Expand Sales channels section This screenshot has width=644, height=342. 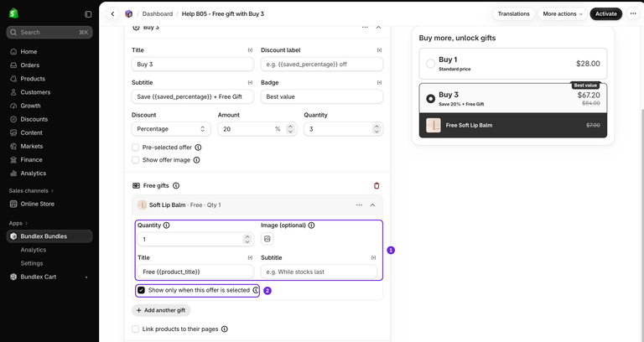coord(31,191)
